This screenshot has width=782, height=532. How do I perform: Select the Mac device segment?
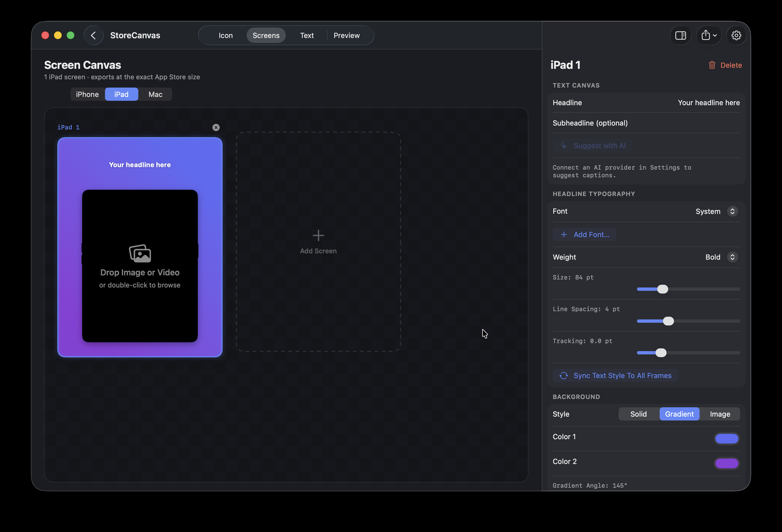(x=155, y=94)
